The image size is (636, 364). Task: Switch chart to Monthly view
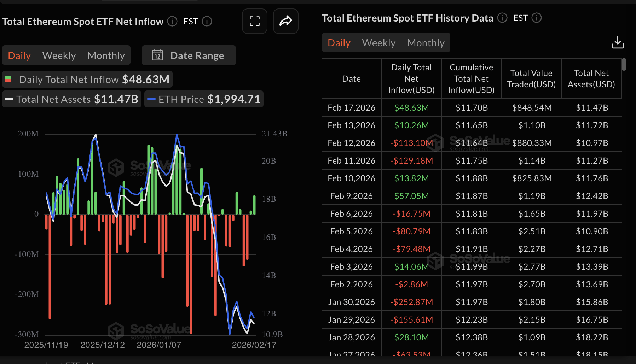click(x=106, y=55)
